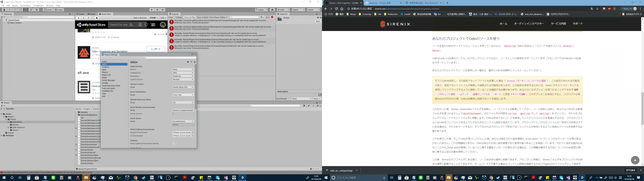Select the Rotate tool in Unity toolbar
The width and height of the screenshot is (644, 181).
pos(15,10)
